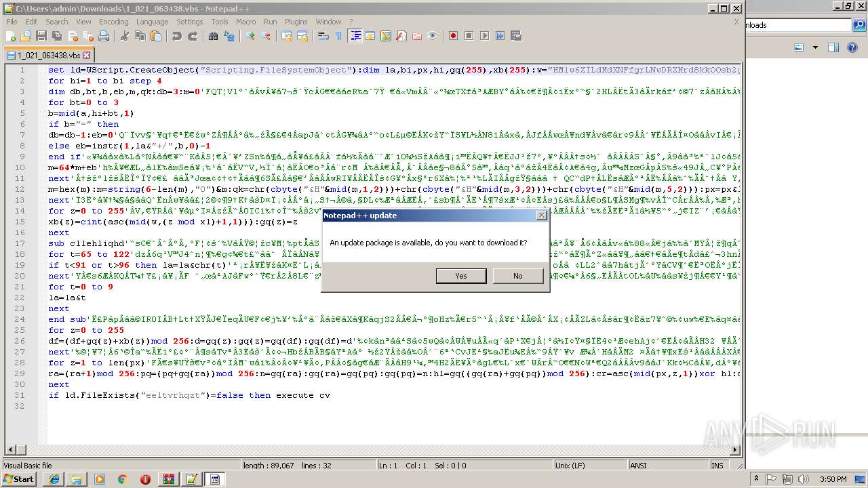Click the Zoom In toolbar icon
Image resolution: width=868 pixels, height=488 pixels.
click(251, 36)
